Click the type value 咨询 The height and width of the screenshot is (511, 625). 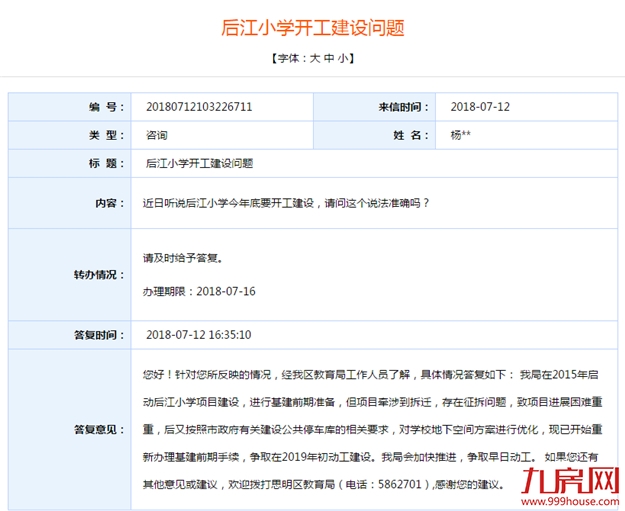click(x=157, y=135)
